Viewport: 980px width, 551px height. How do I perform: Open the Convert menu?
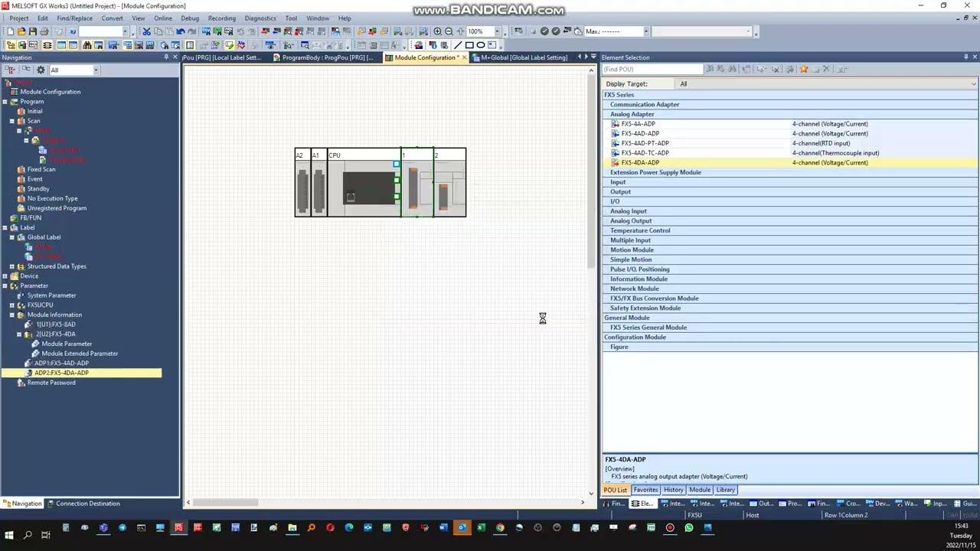pyautogui.click(x=112, y=18)
